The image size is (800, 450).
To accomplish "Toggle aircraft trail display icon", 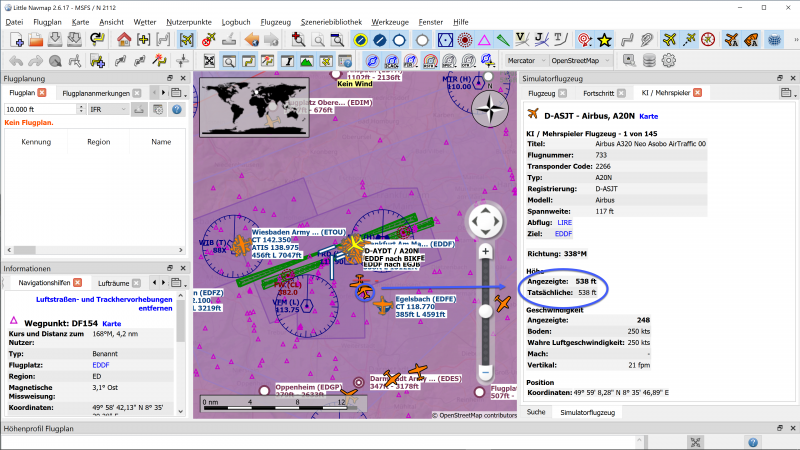I will [x=689, y=39].
